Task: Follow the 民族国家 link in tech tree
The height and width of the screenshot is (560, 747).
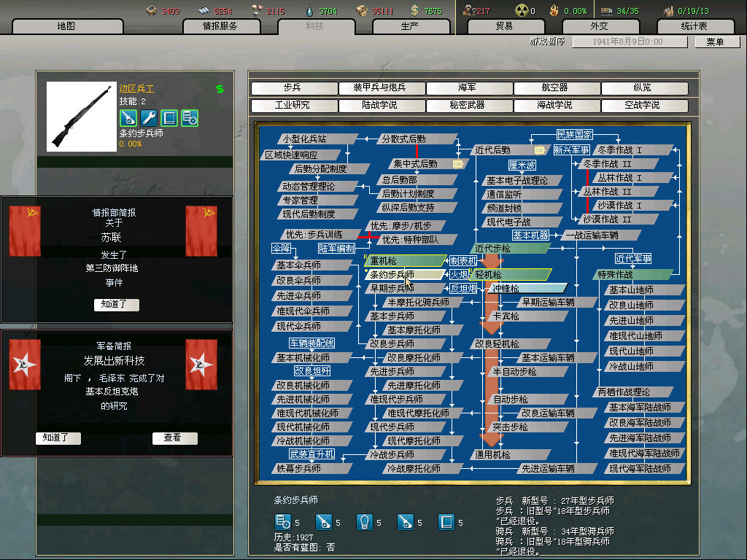Action: 575,135
